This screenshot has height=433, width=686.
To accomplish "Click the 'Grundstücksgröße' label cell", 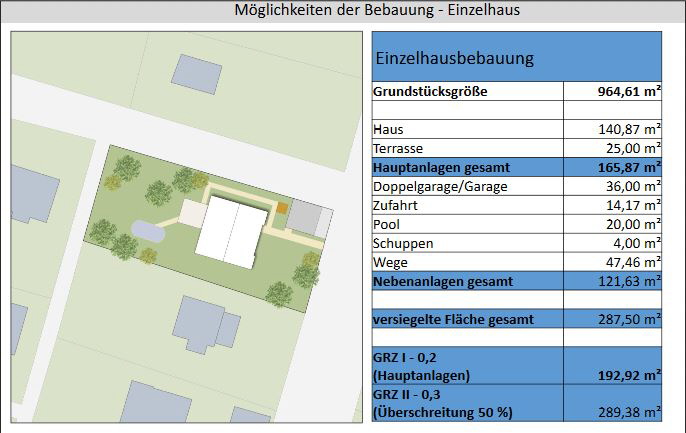I will point(468,91).
